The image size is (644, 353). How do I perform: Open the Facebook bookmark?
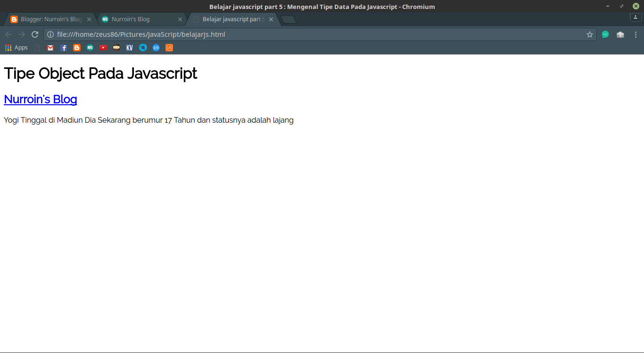pos(63,47)
